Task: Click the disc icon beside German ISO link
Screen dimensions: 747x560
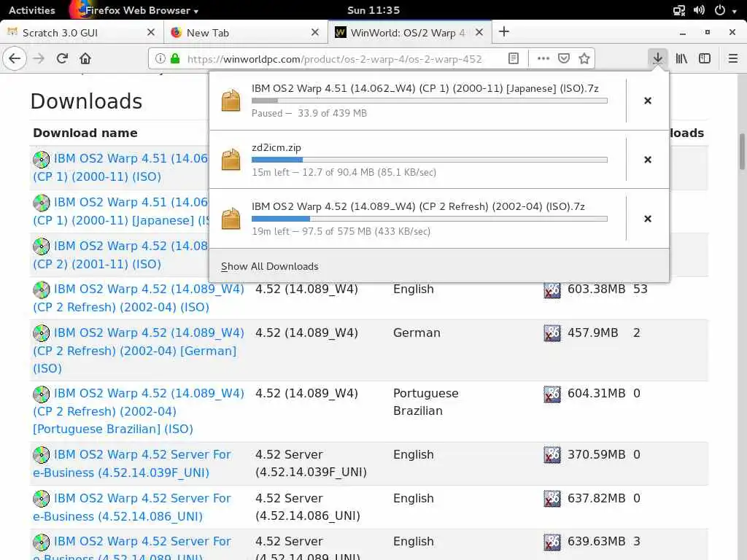Action: pos(42,333)
